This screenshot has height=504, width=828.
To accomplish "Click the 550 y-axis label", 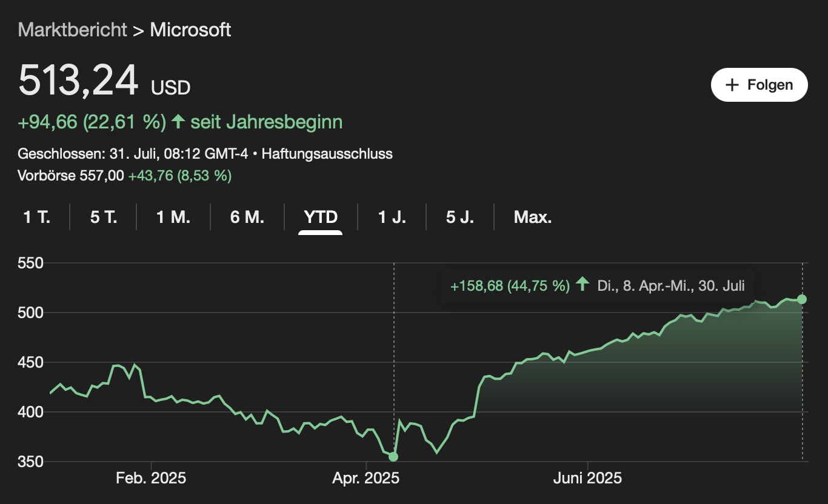I will (x=30, y=264).
